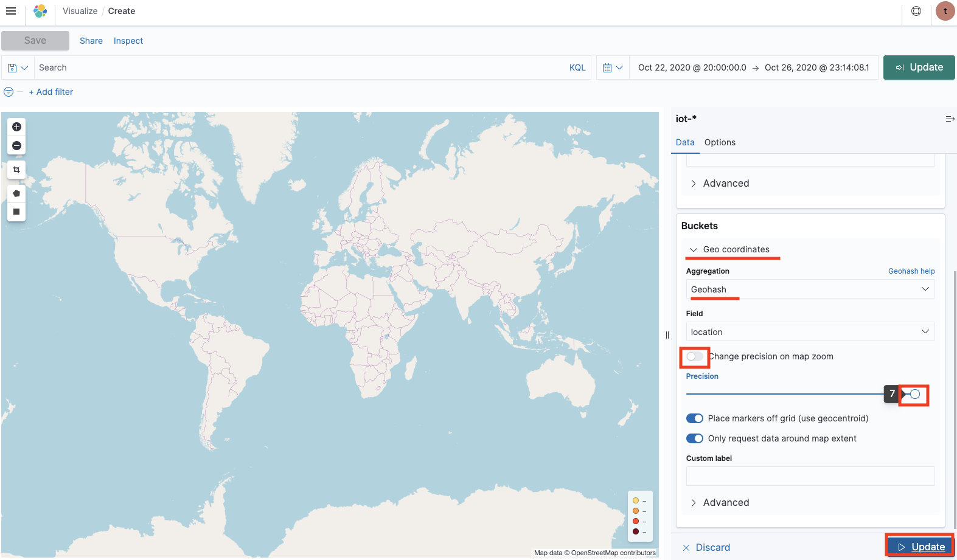Open the Geohash help link
The image size is (957, 560).
tap(911, 271)
